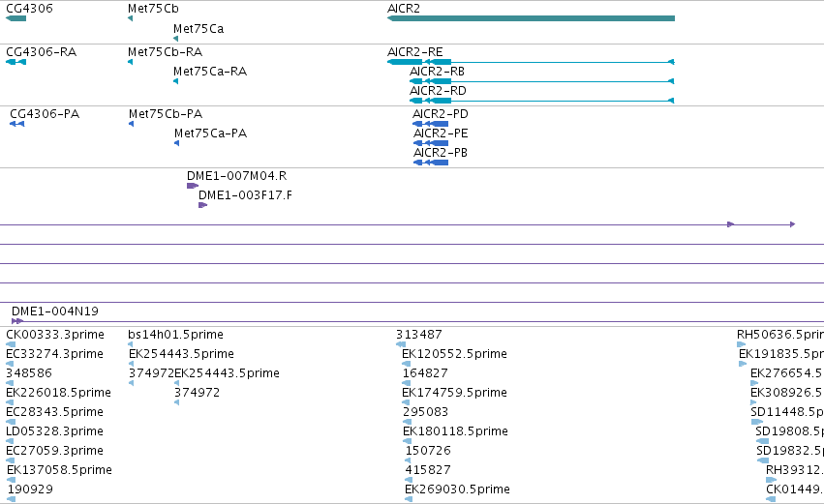The image size is (824, 504).
Task: Select the Met75Cb gene arrow
Action: pos(130,18)
